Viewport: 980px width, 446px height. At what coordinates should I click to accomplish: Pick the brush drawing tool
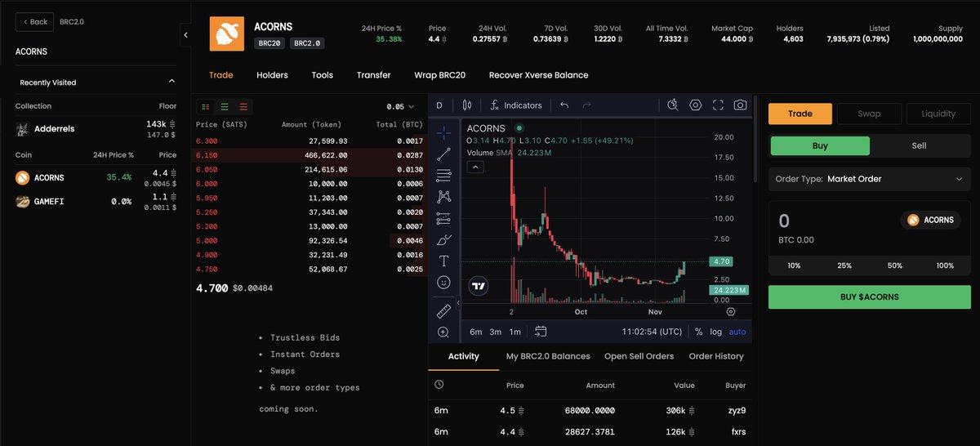(443, 239)
